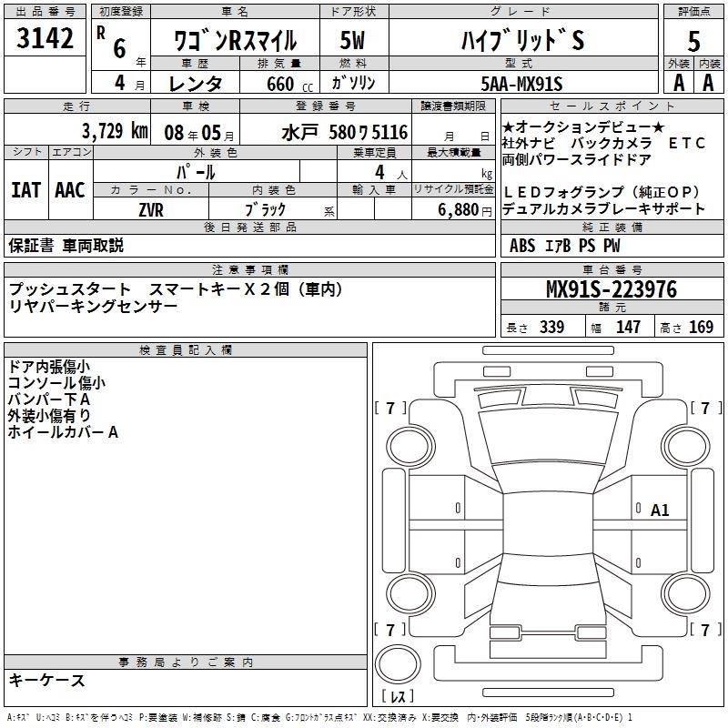Select the 保証書 車両取説 accessories line
The height and width of the screenshot is (728, 728).
coord(66,245)
